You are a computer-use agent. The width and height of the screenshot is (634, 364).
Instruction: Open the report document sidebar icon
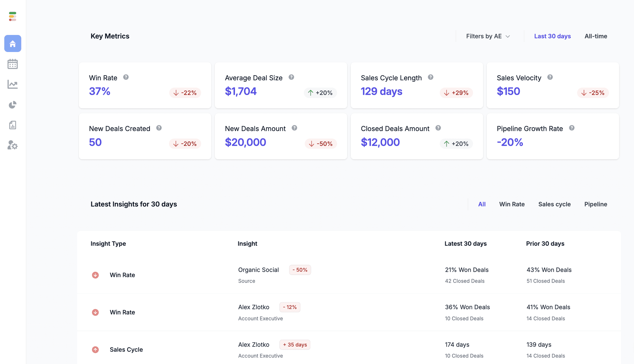(13, 125)
